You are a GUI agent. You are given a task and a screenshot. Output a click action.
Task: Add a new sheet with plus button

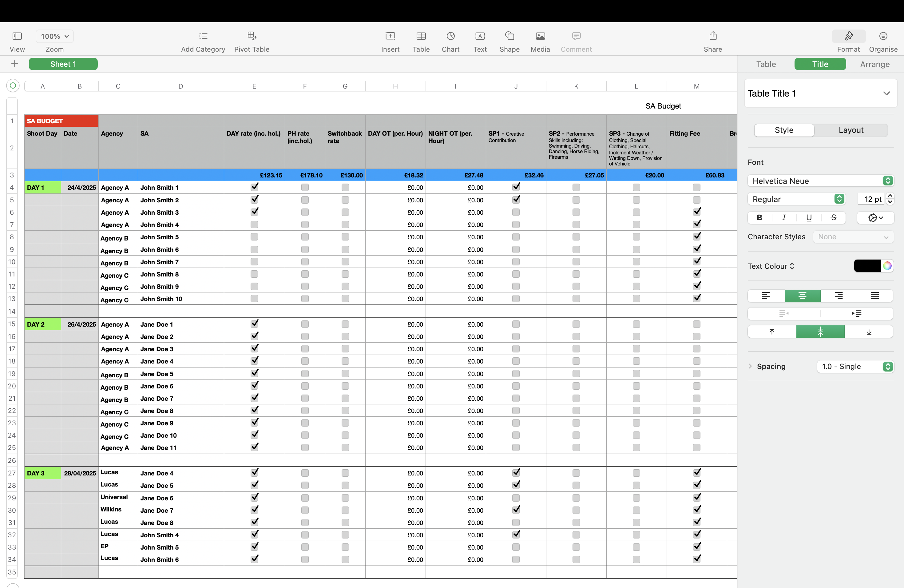(x=14, y=64)
